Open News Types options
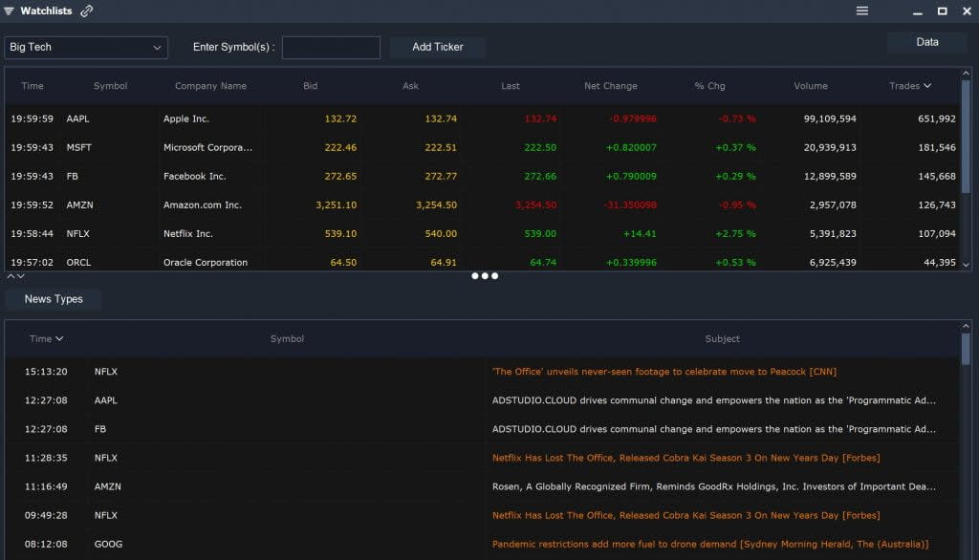The image size is (979, 560). [x=53, y=299]
